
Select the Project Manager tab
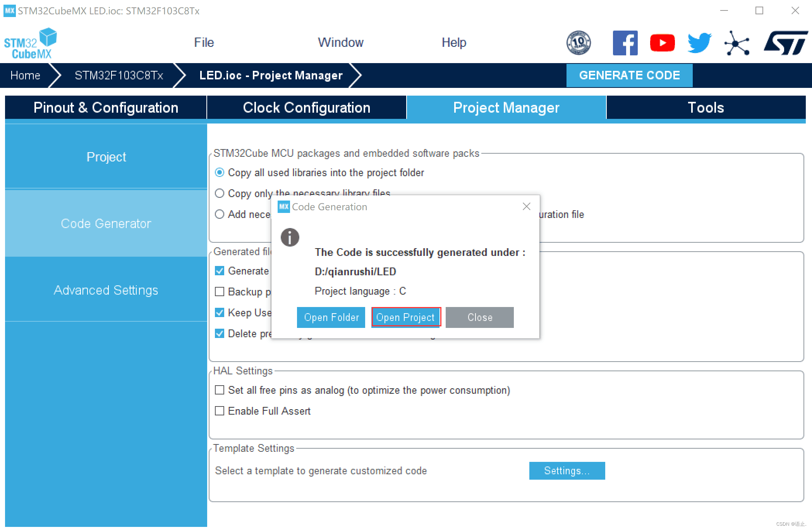click(x=506, y=108)
